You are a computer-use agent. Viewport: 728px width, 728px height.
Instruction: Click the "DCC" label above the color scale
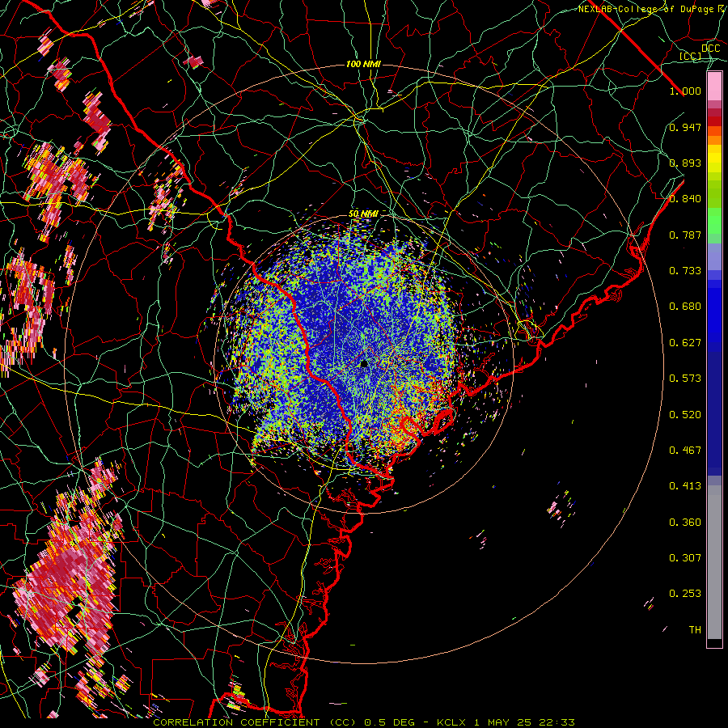pos(710,49)
